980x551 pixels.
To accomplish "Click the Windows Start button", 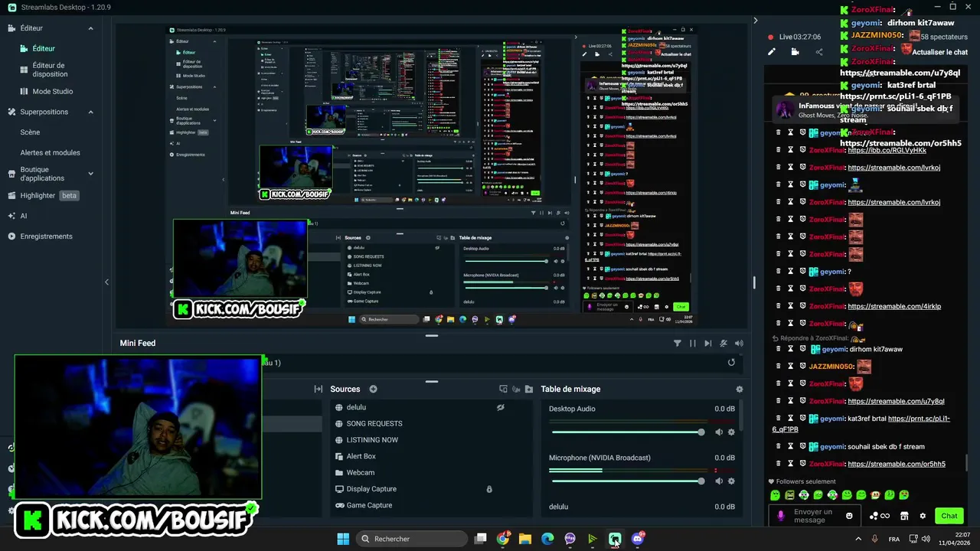I will pyautogui.click(x=343, y=539).
